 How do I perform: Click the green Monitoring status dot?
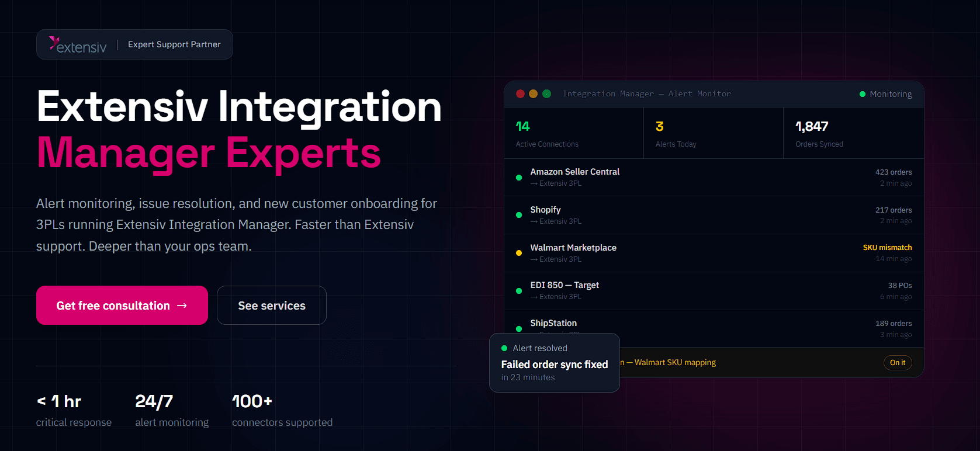(x=862, y=94)
